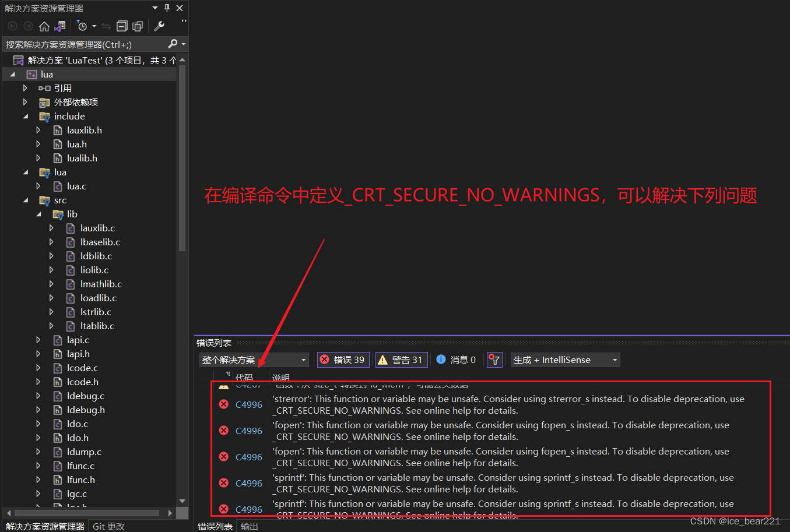Switch to the Git 更改 tab
The height and width of the screenshot is (532, 790).
pyautogui.click(x=108, y=526)
